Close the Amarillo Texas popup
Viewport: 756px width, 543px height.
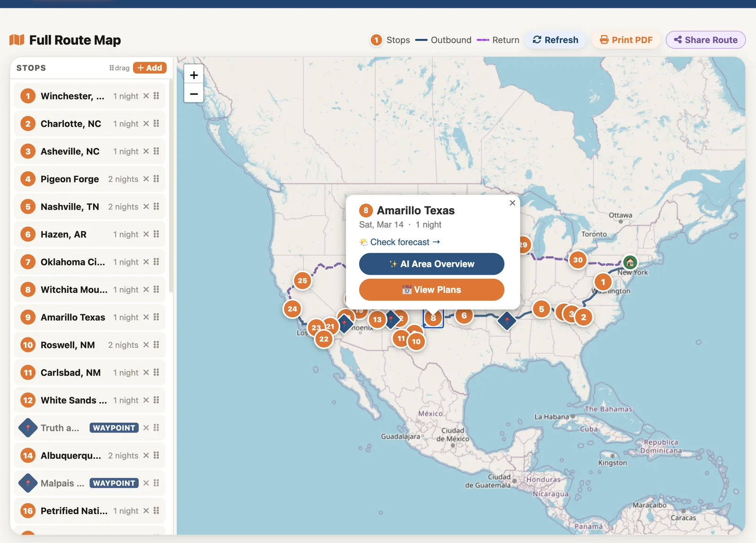(x=512, y=203)
